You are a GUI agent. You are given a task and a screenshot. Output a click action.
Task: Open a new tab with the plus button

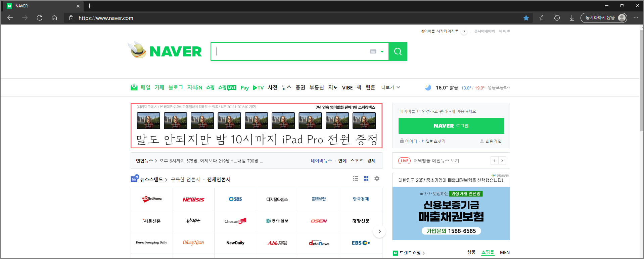coord(89,6)
